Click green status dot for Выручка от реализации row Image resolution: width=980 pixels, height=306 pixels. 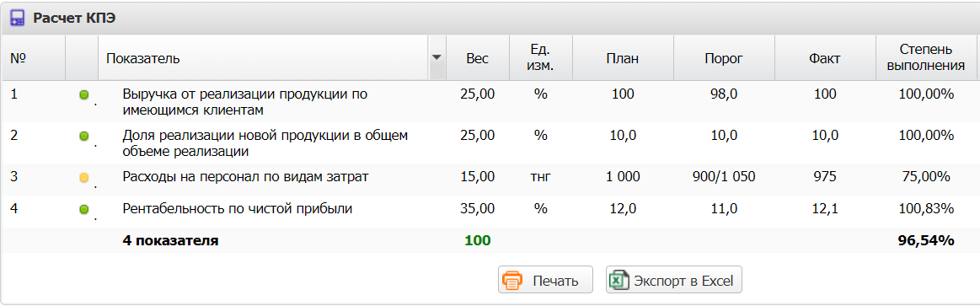(x=83, y=95)
